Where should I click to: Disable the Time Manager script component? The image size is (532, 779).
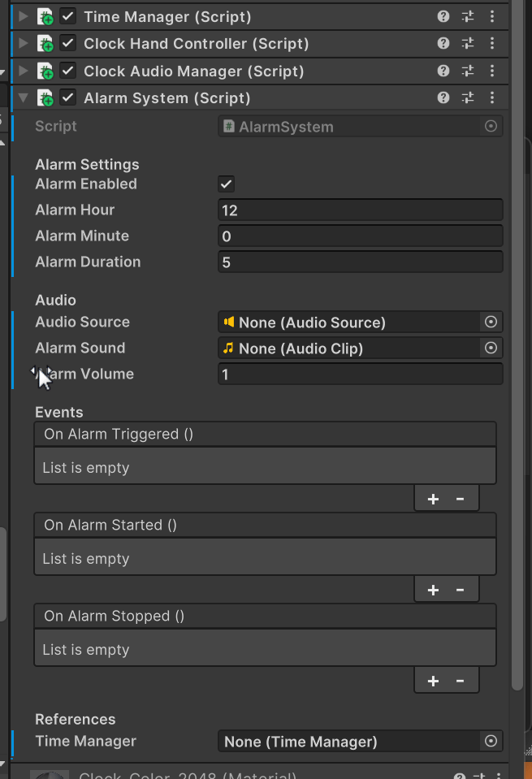(x=67, y=16)
